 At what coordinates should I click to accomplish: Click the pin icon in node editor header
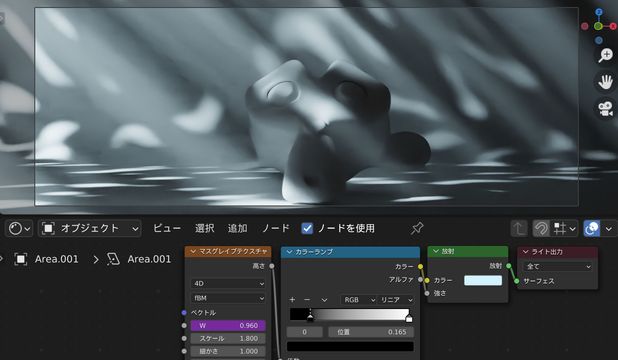click(x=417, y=228)
